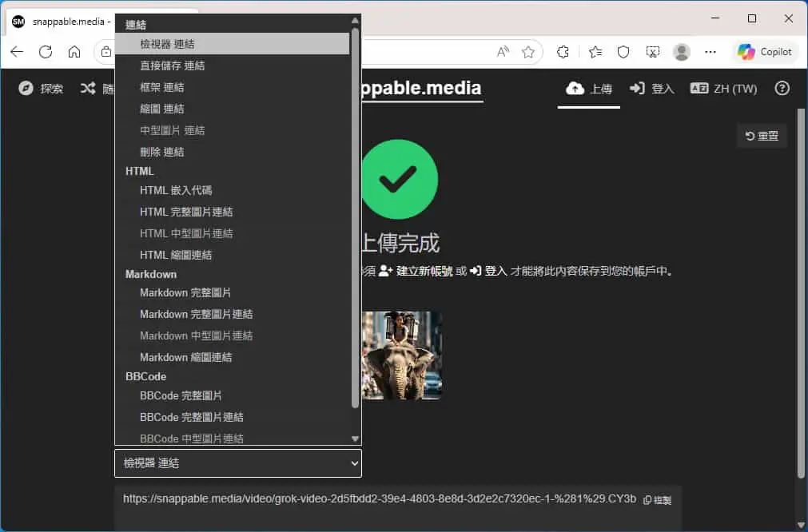The image size is (808, 532).
Task: Go to browser home icon
Action: coord(74,51)
